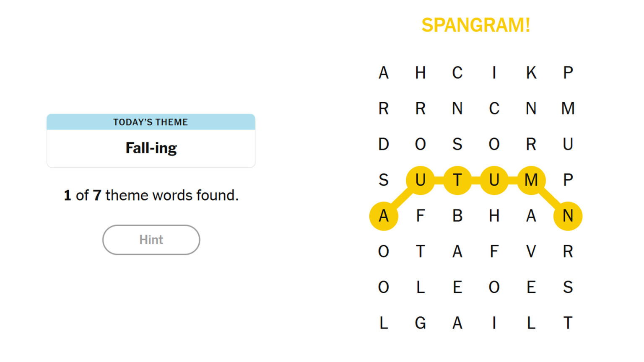Select letter P in the top row
644x362 pixels.
coord(568,73)
